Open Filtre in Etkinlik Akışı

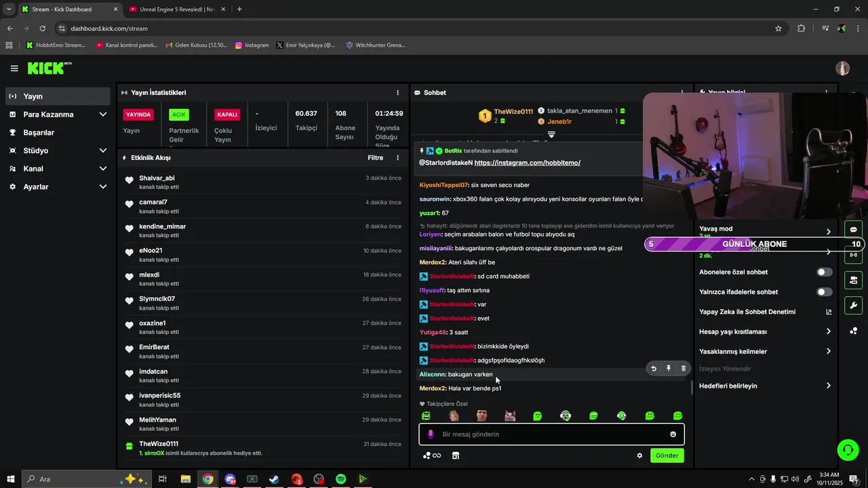coord(375,158)
